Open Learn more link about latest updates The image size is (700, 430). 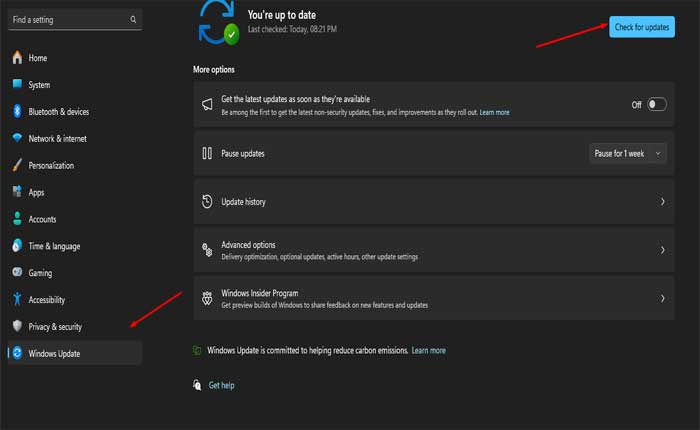[494, 113]
